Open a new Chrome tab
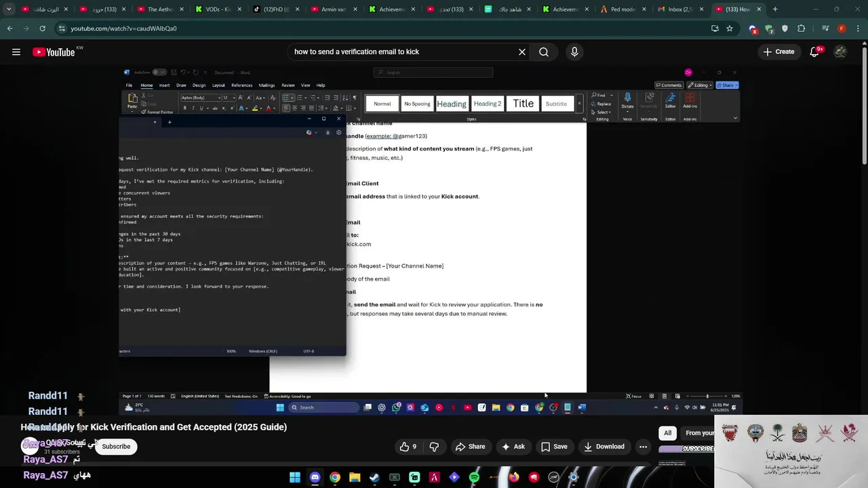Screen dimensions: 868x488 pyautogui.click(x=775, y=9)
